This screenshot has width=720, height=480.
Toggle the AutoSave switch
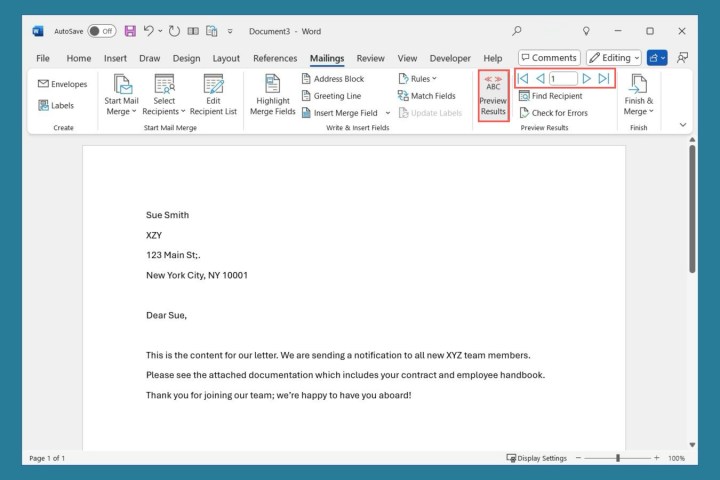(x=101, y=31)
